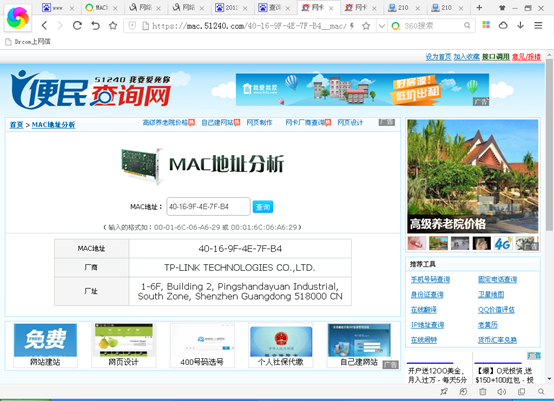Click the blue 查询 button

263,207
